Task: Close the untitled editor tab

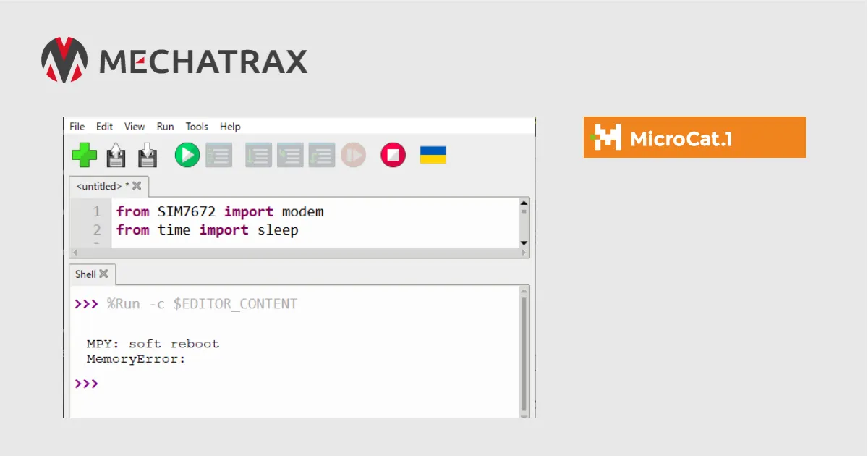Action: click(x=137, y=186)
